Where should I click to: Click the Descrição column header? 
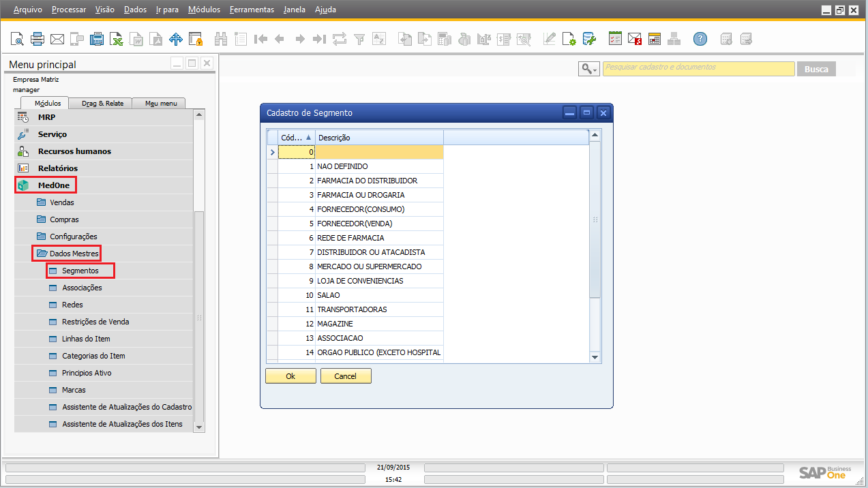[379, 138]
